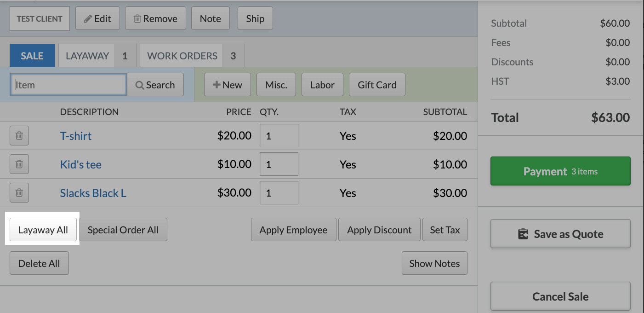Click Delete All items
The image size is (644, 313).
39,263
